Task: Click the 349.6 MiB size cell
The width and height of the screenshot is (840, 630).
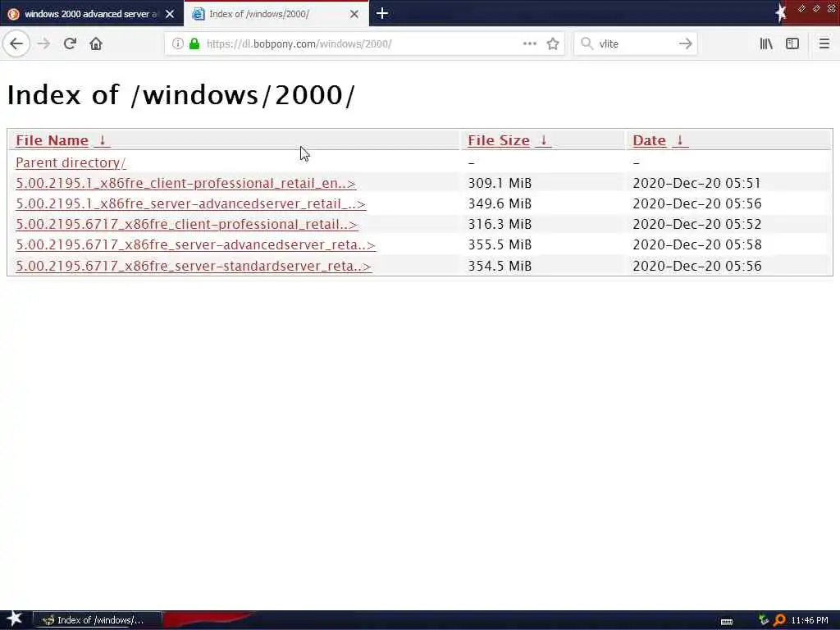Action: point(500,203)
